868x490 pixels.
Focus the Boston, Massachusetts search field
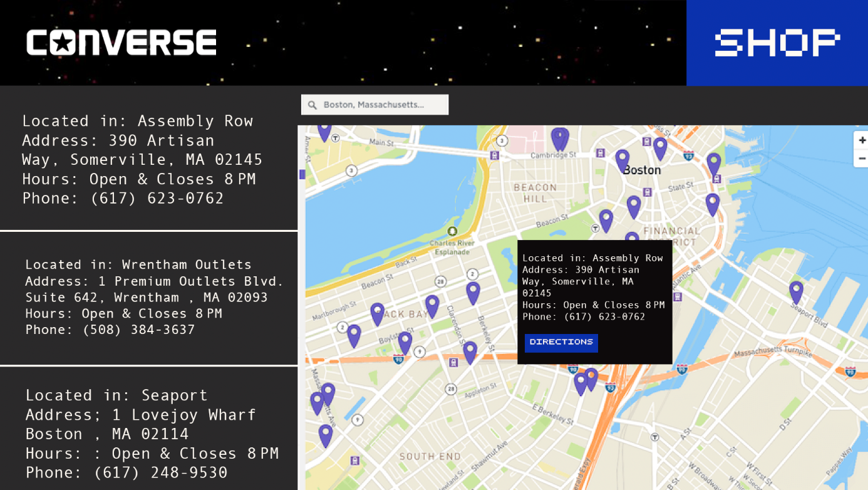pyautogui.click(x=375, y=105)
